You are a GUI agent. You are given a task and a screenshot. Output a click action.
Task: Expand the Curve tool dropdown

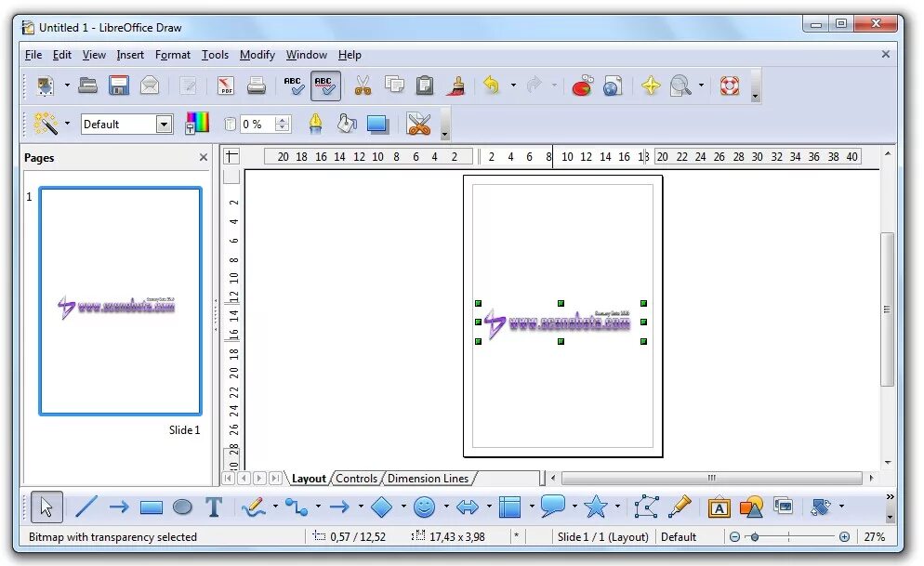coord(275,506)
